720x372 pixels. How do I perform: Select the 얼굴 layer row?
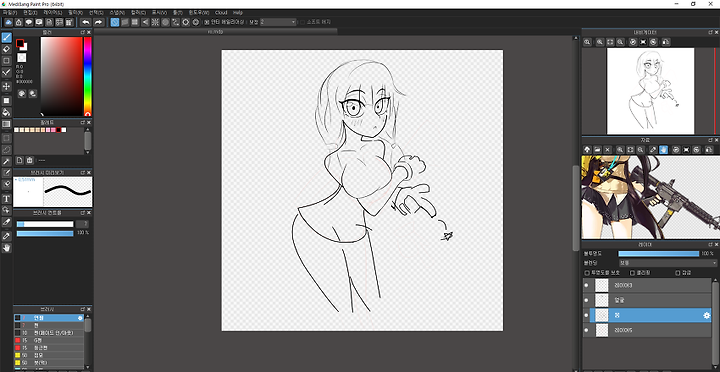(647, 300)
